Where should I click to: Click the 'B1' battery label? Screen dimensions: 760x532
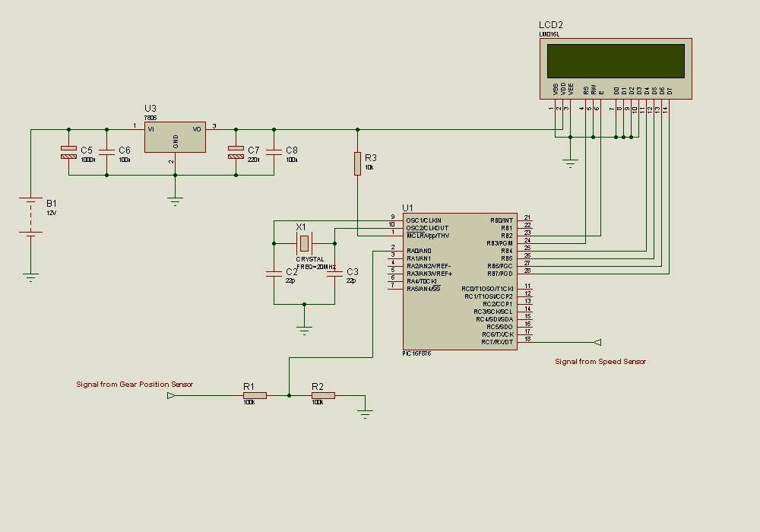point(52,204)
